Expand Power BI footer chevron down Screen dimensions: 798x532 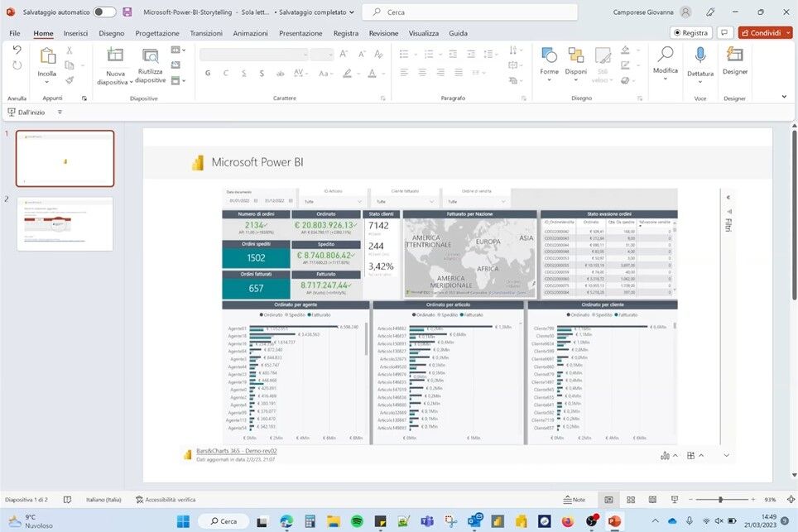pos(727,456)
